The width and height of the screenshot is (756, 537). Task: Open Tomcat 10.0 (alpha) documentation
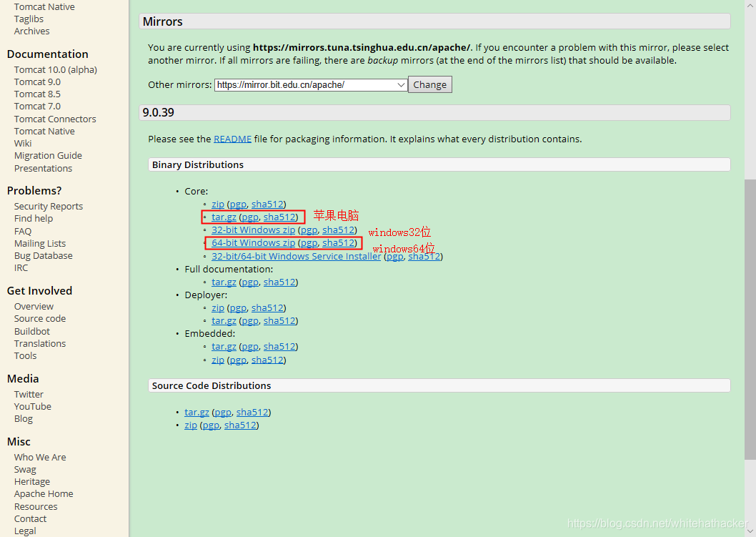(x=56, y=69)
